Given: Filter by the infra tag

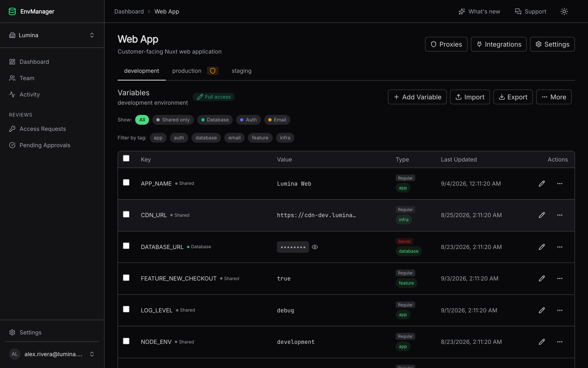Looking at the screenshot, I should 285,138.
